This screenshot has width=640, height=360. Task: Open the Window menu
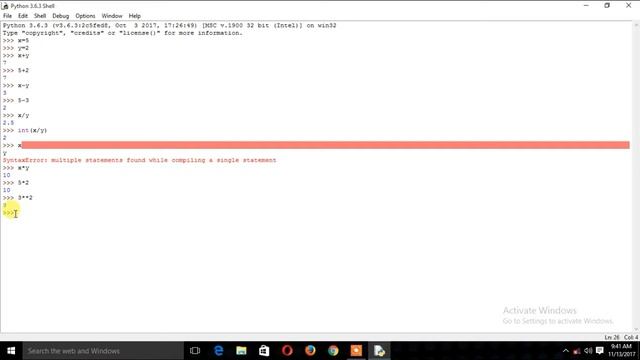click(x=112, y=16)
